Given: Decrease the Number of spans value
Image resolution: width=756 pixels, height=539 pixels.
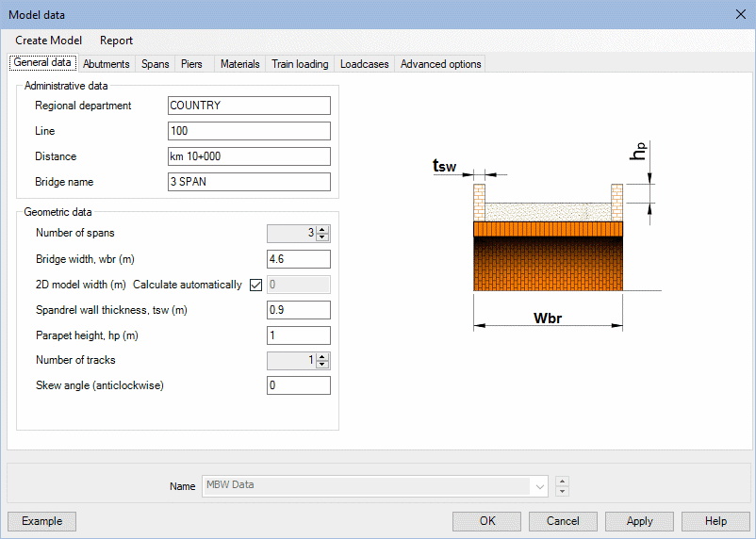Looking at the screenshot, I should coord(323,237).
